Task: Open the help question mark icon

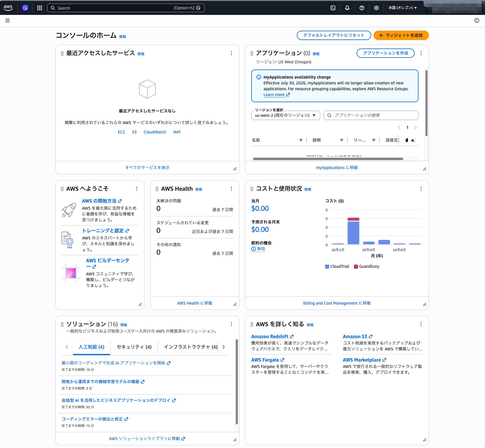Action: coord(362,8)
